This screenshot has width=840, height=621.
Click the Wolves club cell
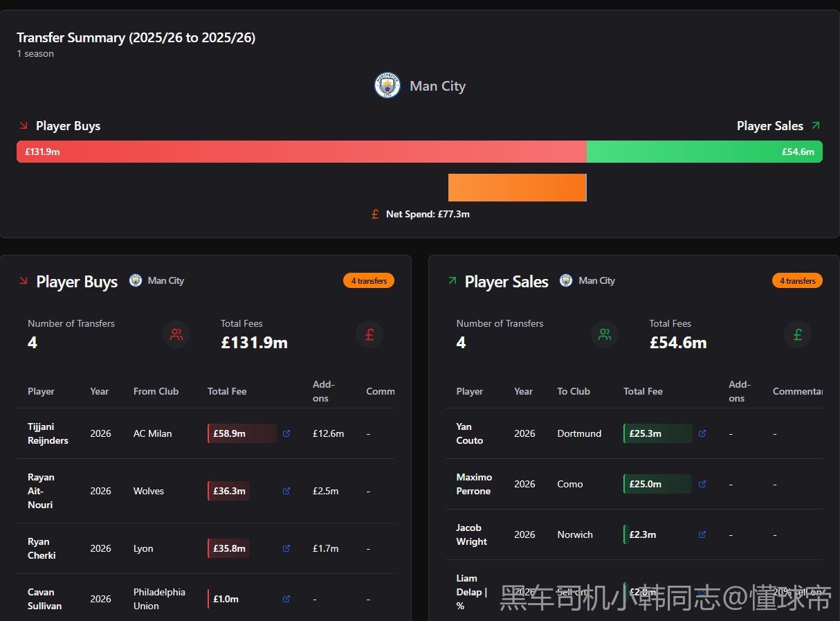(x=149, y=491)
